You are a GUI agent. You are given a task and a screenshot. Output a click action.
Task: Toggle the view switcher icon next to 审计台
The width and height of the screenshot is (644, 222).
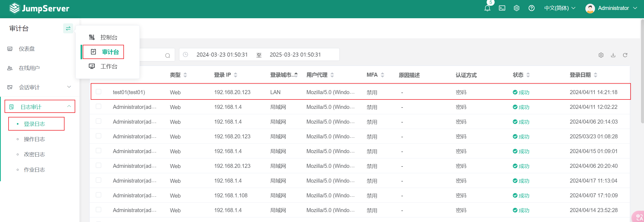[x=68, y=28]
